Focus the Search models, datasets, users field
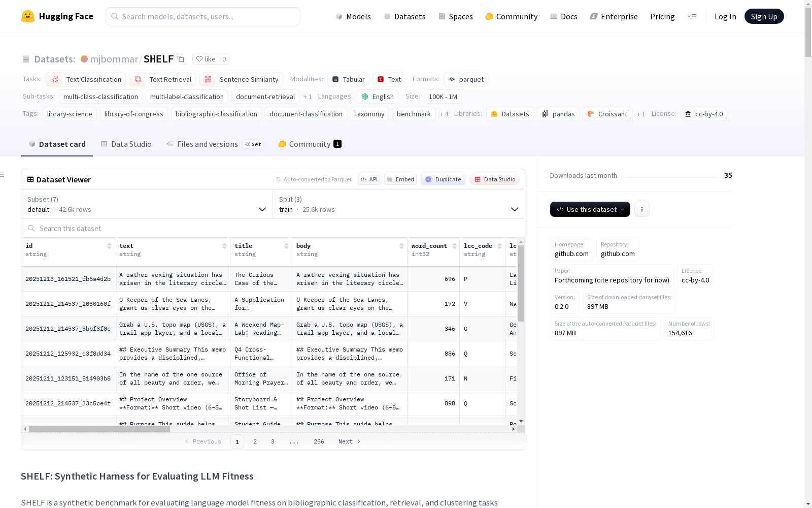 (x=203, y=16)
